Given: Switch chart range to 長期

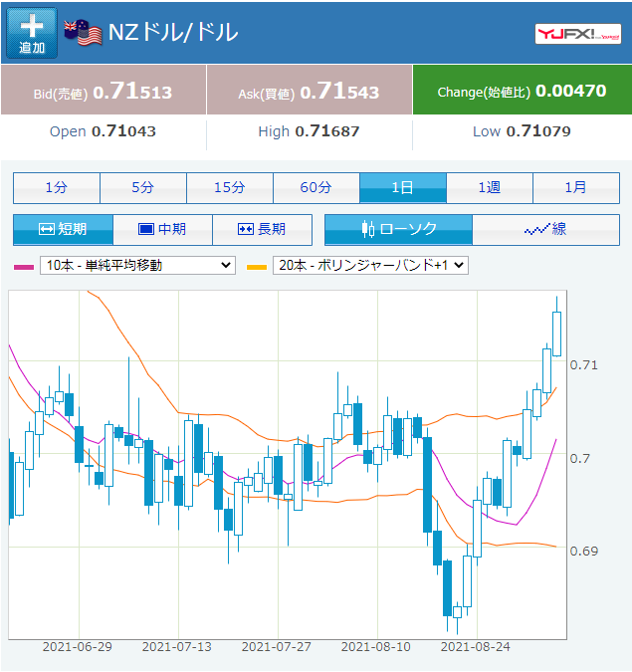Looking at the screenshot, I should point(262,229).
